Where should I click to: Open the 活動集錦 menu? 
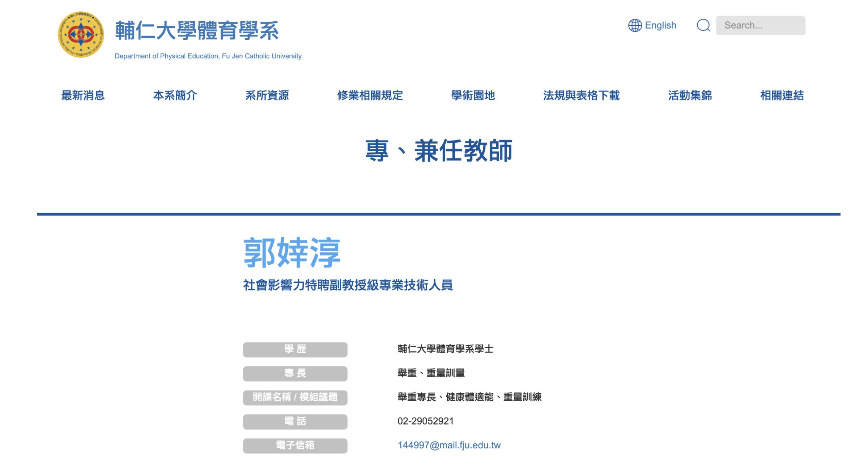pyautogui.click(x=690, y=95)
